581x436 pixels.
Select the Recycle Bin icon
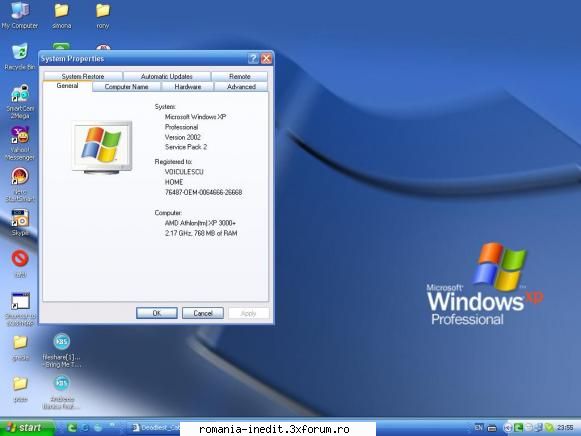20,56
